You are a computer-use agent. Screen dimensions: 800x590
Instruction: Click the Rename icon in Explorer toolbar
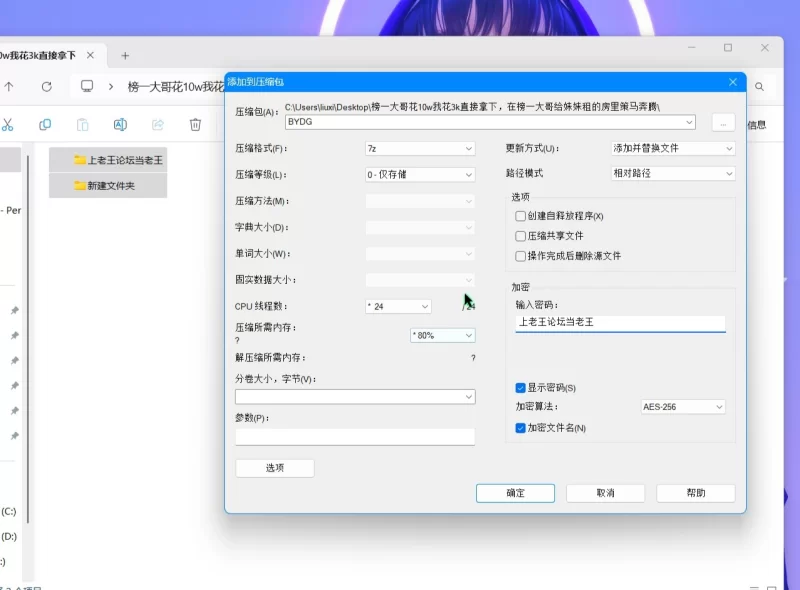[x=120, y=125]
